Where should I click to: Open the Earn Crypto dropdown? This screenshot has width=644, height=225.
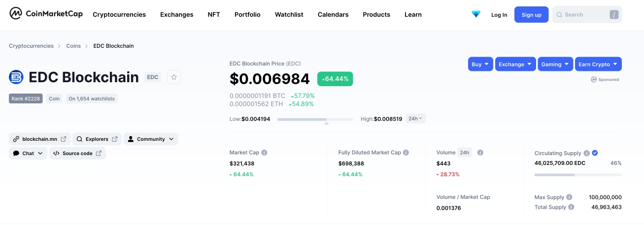598,64
